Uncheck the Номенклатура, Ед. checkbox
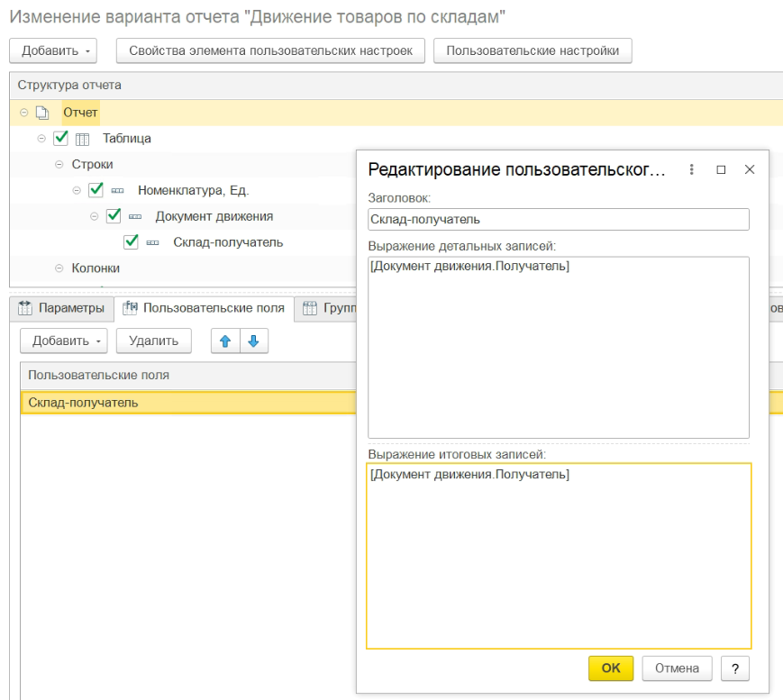Image resolution: width=783 pixels, height=700 pixels. click(96, 190)
